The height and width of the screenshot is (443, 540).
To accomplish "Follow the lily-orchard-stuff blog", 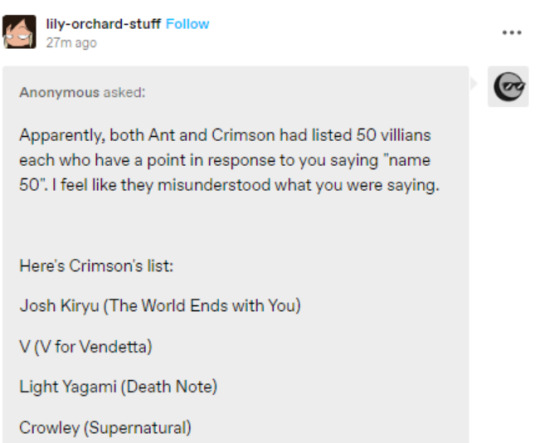I will tap(187, 24).
